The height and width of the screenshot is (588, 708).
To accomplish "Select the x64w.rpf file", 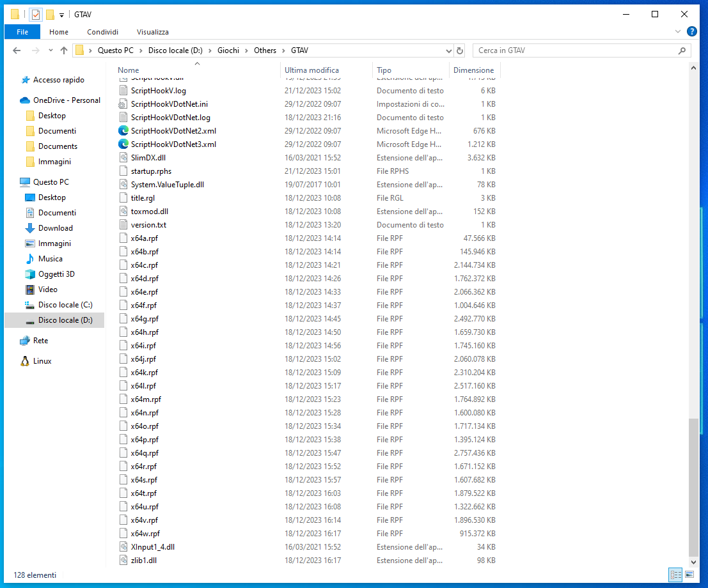I will point(145,534).
